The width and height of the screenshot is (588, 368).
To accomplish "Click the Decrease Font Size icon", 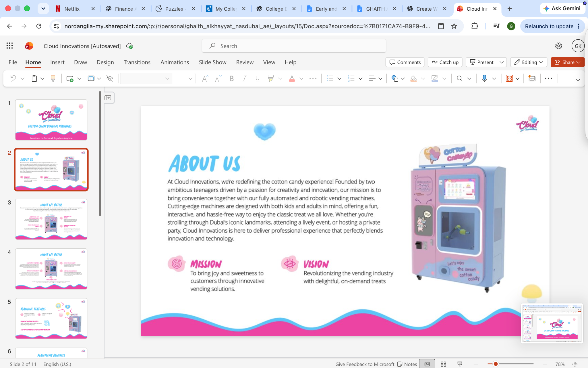I will [x=218, y=78].
